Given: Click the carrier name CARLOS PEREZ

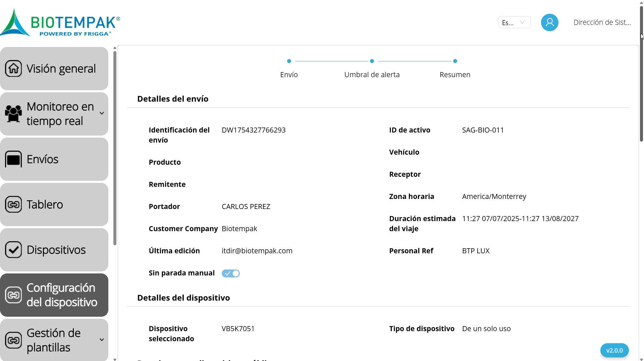Looking at the screenshot, I should pyautogui.click(x=246, y=207).
